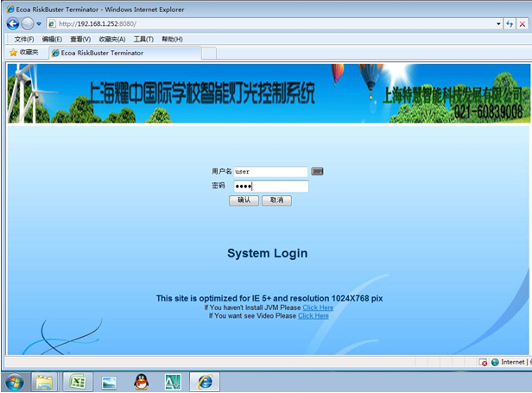Open the Windows Start orb
Image resolution: width=532 pixels, height=393 pixels.
14,381
